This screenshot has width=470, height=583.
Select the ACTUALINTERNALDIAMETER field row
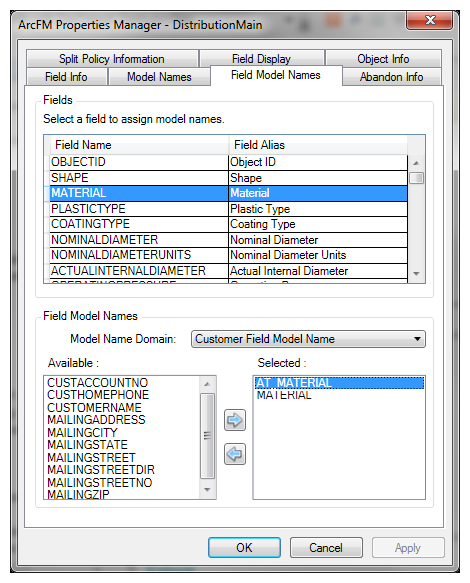click(x=229, y=271)
